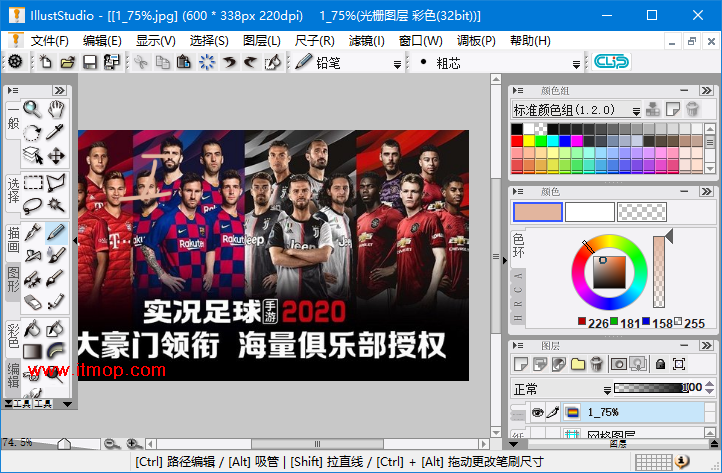The width and height of the screenshot is (722, 473).
Task: Create a new raster layer in the layer panel
Action: tap(520, 364)
